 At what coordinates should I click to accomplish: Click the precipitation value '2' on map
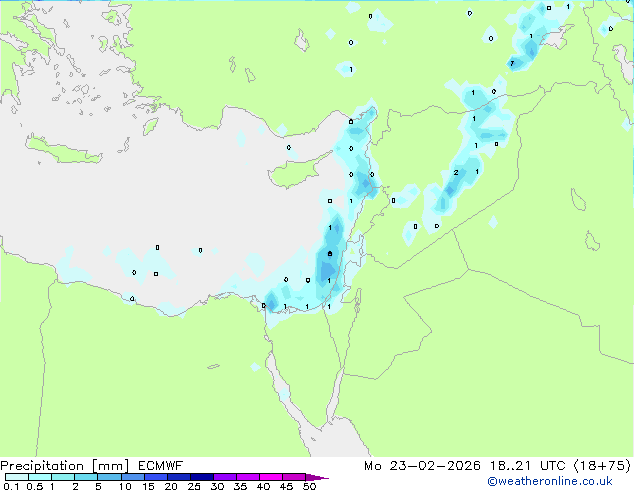tap(456, 173)
